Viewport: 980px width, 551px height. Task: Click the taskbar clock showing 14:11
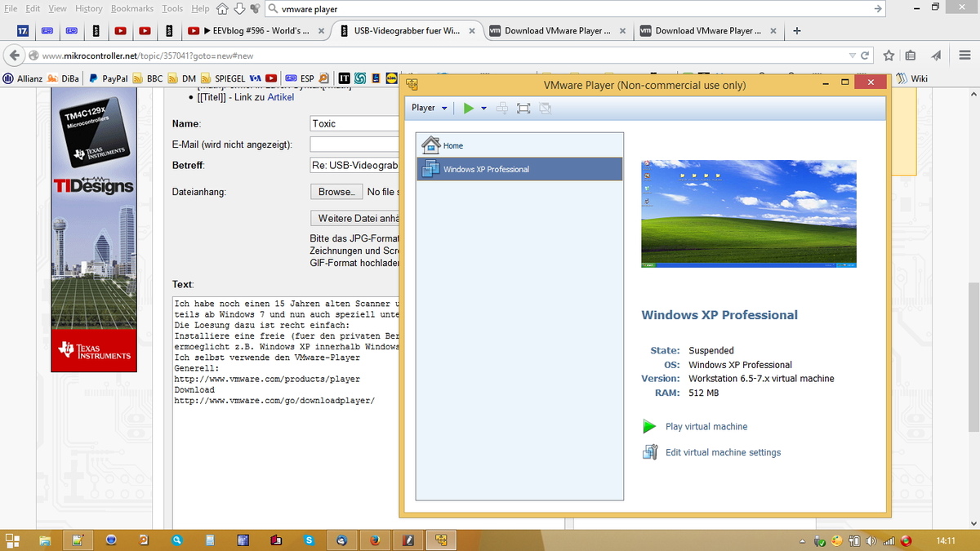coord(946,540)
